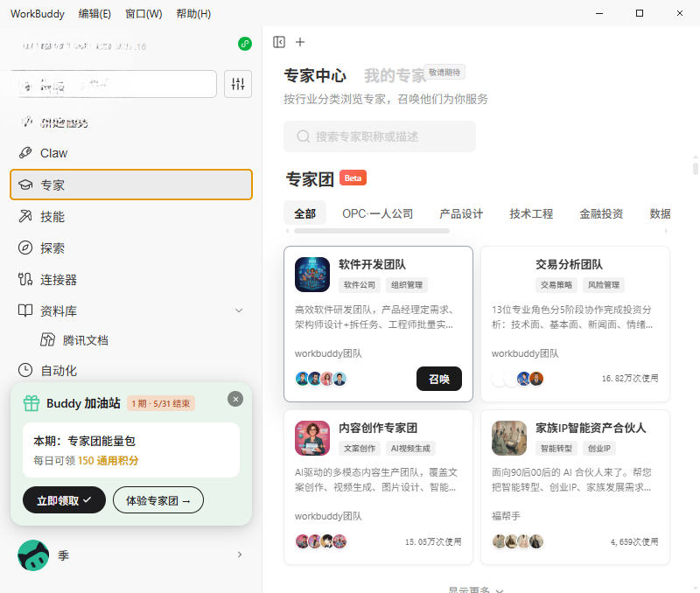Viewport: 700px width, 593px height.
Task: Click the vertical scrollbar on the right
Action: click(695, 168)
